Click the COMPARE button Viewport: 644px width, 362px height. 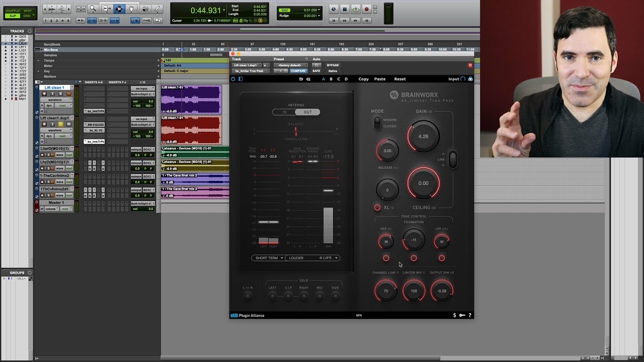298,71
